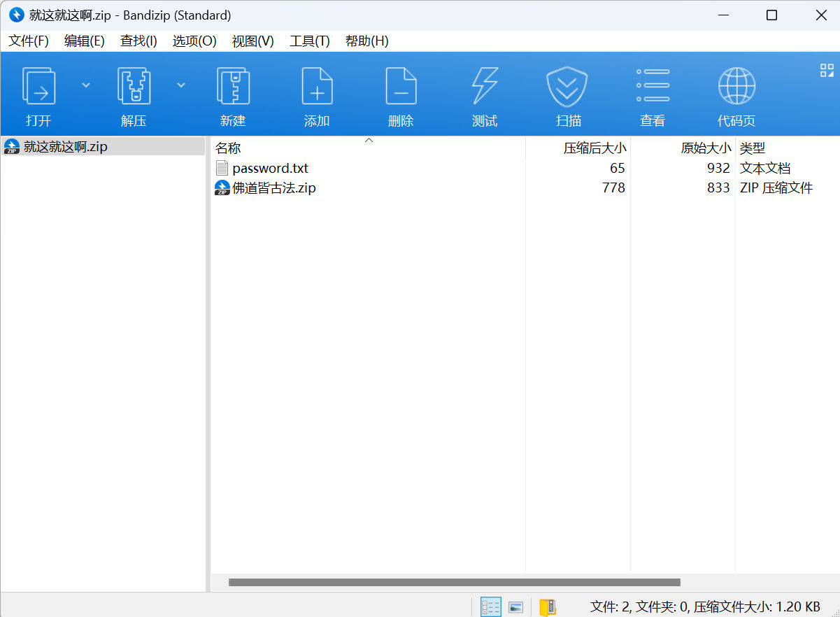Open the 工具(T) menu
Viewport: 840px width, 617px height.
click(310, 41)
